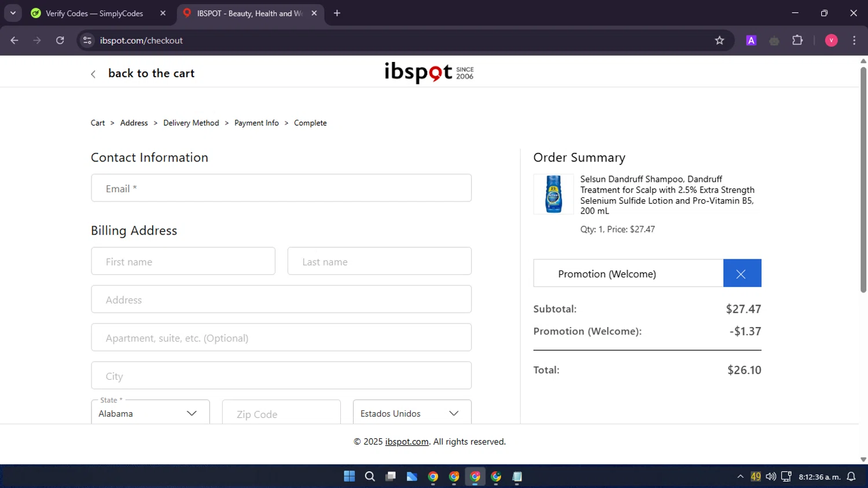Click the ibspot logo in header
868x488 pixels.
pos(429,72)
